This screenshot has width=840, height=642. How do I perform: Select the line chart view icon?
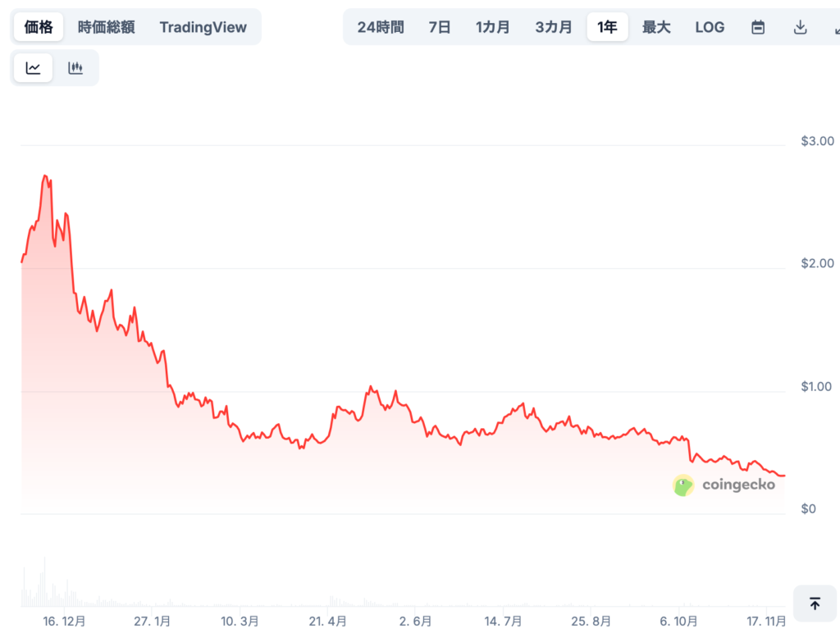click(x=32, y=67)
